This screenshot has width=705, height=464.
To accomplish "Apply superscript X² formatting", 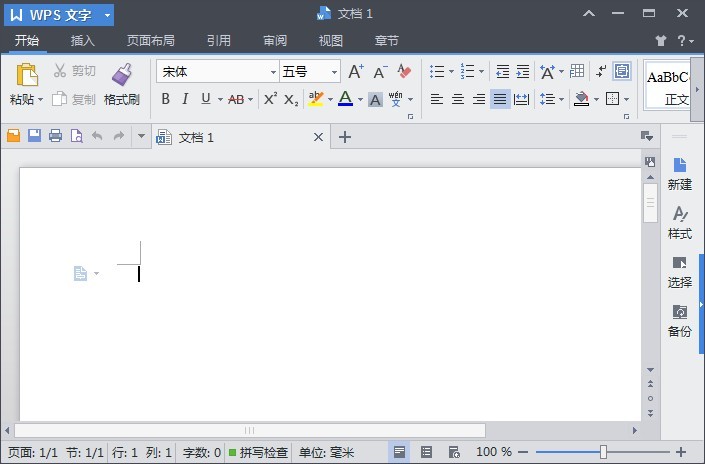I will coord(270,99).
